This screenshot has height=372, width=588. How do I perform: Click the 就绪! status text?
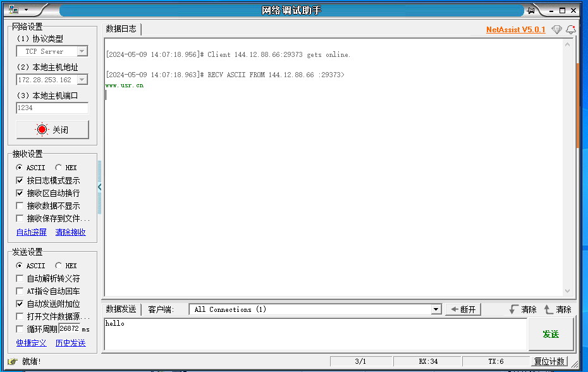pos(31,361)
